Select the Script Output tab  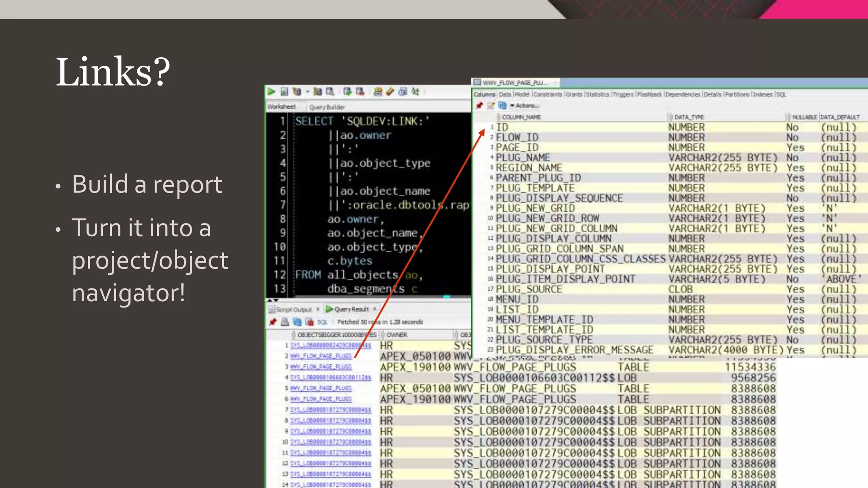click(x=294, y=310)
